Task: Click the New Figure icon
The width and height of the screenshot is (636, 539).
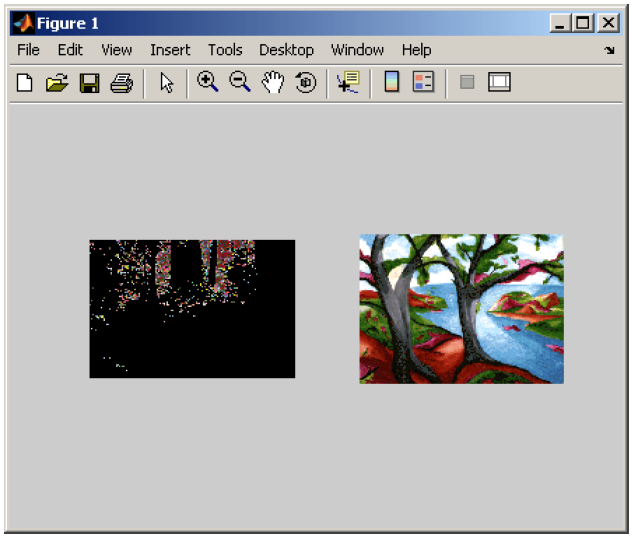Action: click(x=25, y=83)
